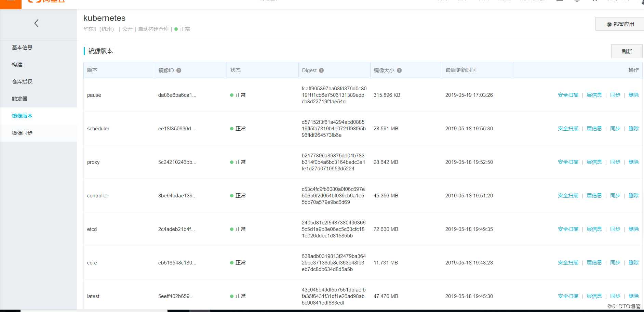This screenshot has height=312, width=644.
Task: Run 安全扫描 for pause image
Action: click(x=568, y=95)
